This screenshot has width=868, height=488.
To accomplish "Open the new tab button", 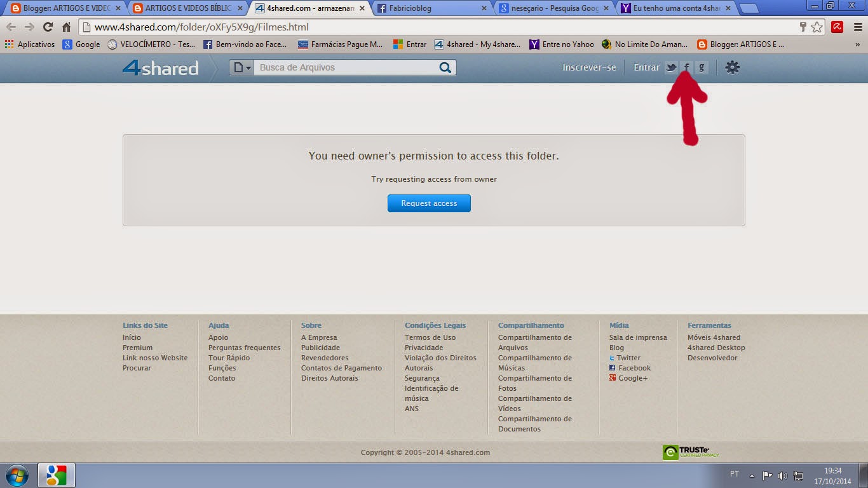I will (x=749, y=8).
